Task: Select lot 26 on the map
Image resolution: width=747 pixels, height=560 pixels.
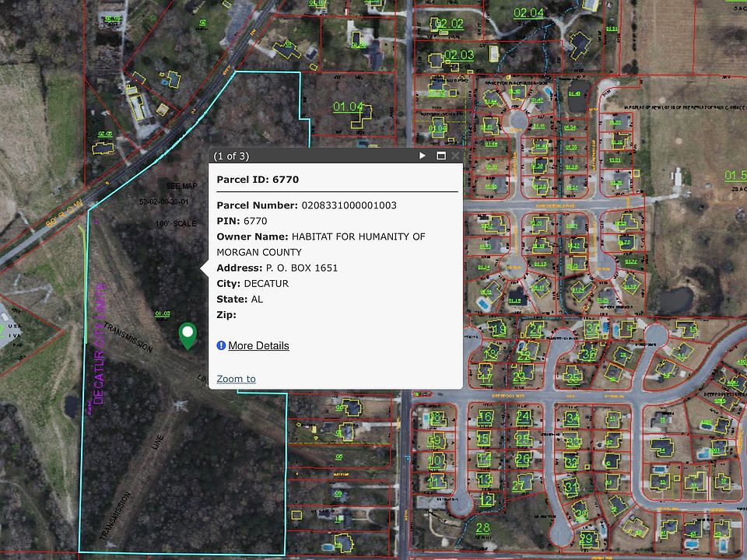Action: (523, 459)
